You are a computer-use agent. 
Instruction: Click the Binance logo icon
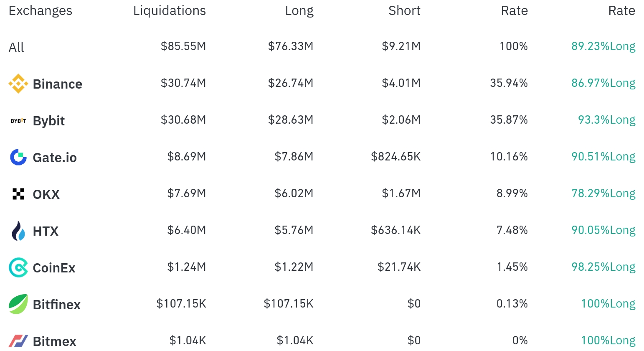(18, 84)
